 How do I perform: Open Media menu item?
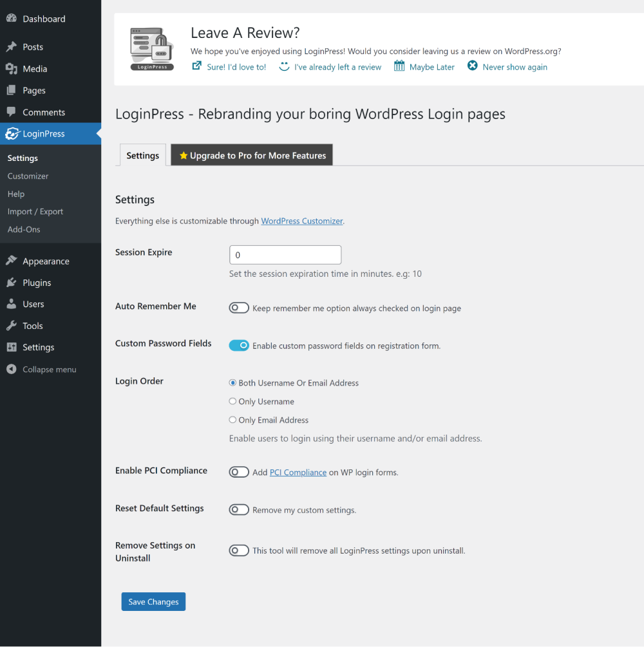click(50, 68)
